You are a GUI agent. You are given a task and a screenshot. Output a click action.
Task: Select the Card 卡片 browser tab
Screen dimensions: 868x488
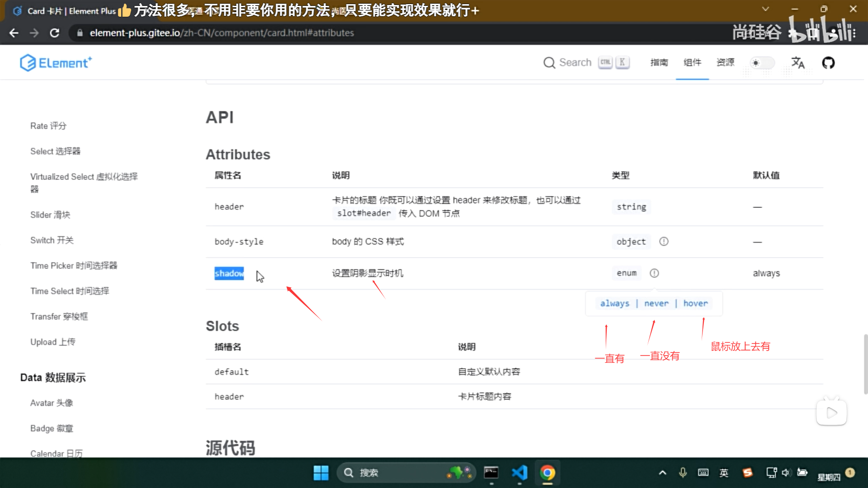(63, 11)
